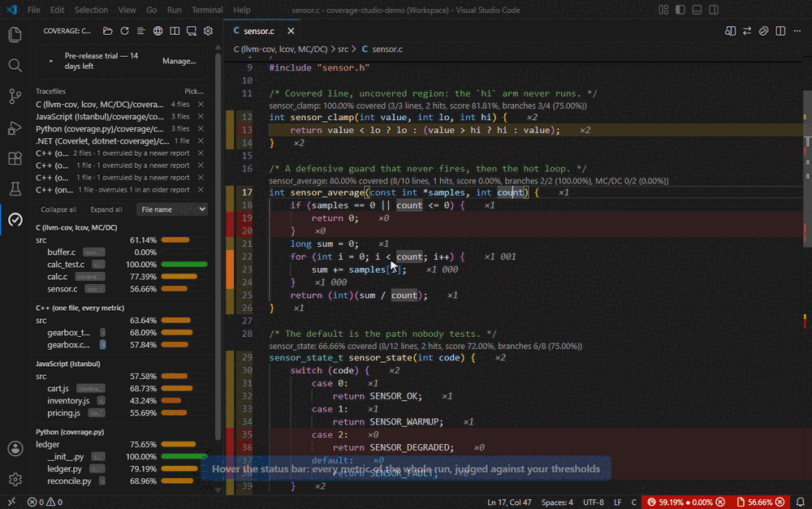This screenshot has width=812, height=509.
Task: Expand the Pre-release trial notice arrow
Action: click(50, 61)
